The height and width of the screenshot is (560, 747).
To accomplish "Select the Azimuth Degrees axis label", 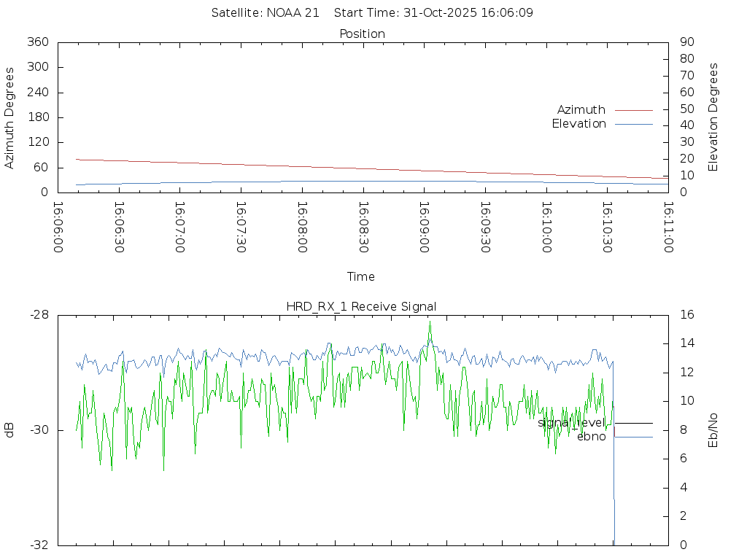I will click(x=9, y=117).
